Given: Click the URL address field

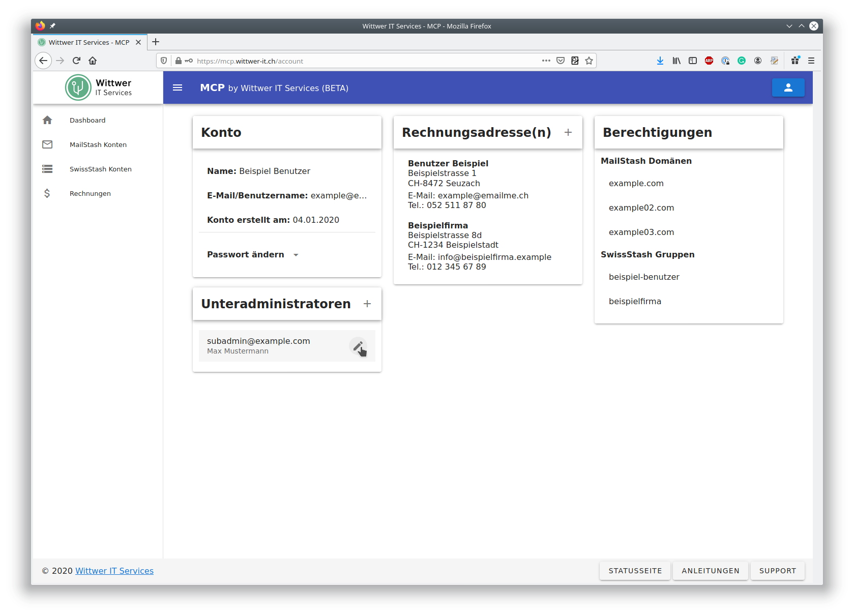Looking at the screenshot, I should point(366,61).
